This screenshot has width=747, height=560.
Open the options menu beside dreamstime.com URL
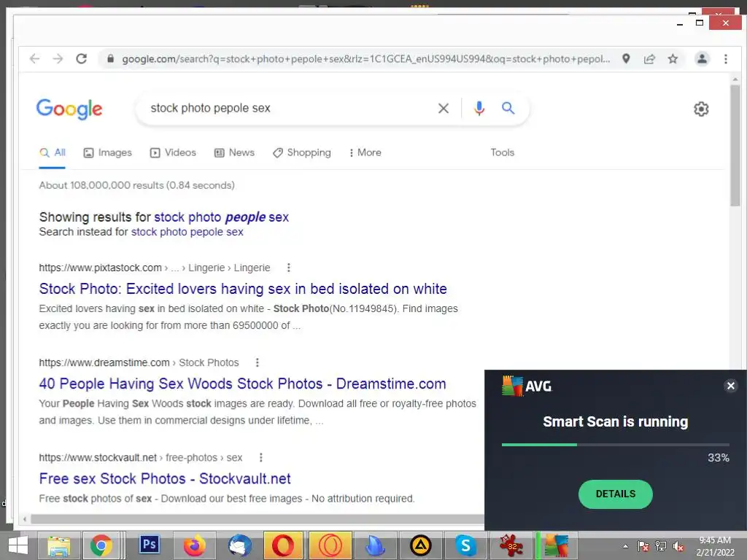click(258, 362)
